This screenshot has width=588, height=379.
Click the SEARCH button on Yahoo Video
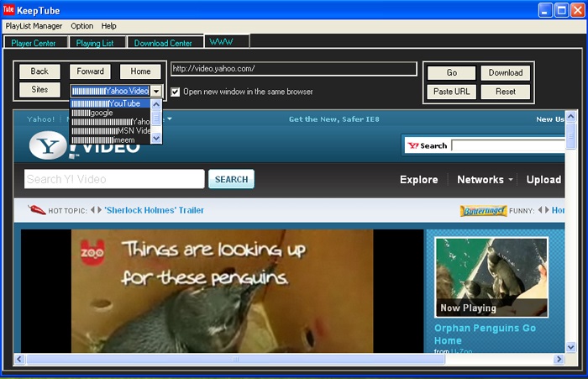[231, 179]
